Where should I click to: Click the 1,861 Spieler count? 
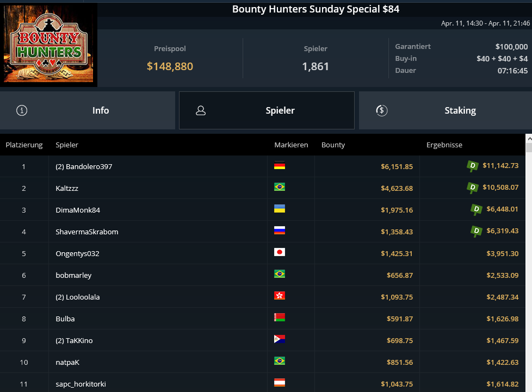pyautogui.click(x=316, y=66)
